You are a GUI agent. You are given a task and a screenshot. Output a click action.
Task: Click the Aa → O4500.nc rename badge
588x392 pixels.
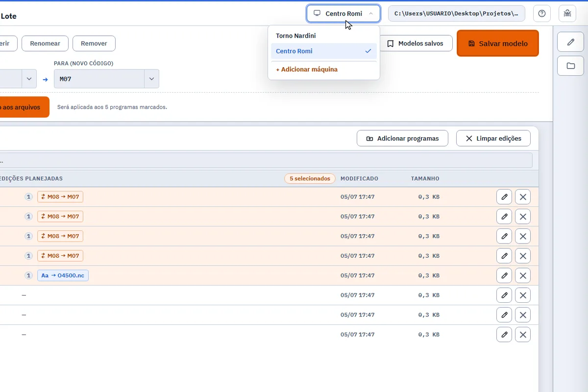[x=63, y=275]
